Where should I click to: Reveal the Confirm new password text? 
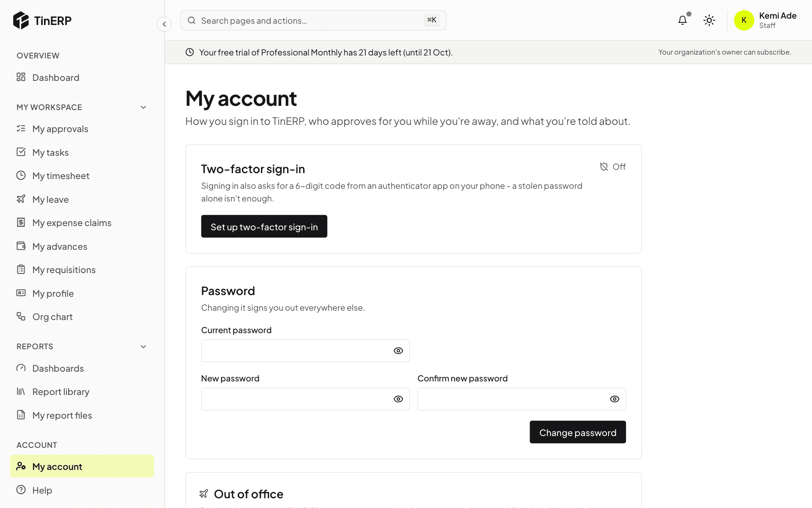pyautogui.click(x=614, y=399)
